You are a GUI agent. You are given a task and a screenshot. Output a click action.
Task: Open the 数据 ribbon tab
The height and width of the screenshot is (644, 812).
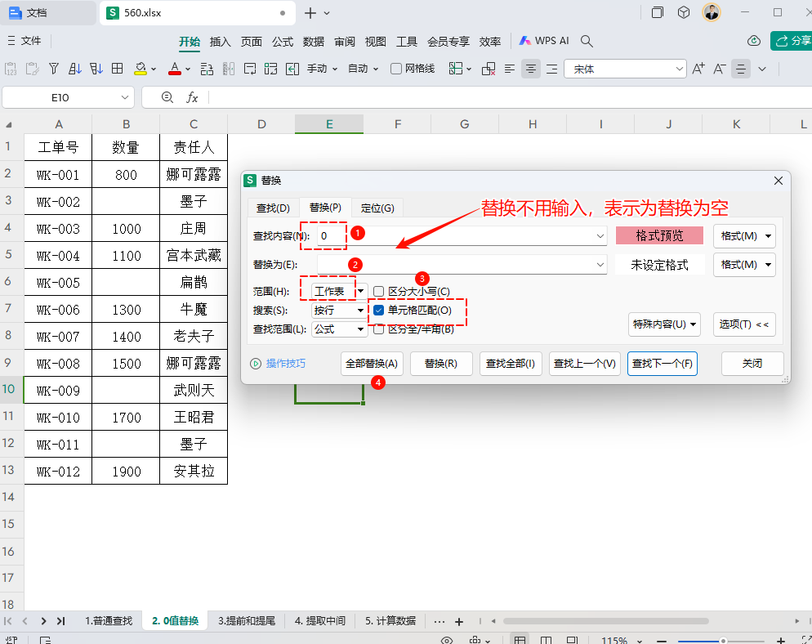(314, 42)
